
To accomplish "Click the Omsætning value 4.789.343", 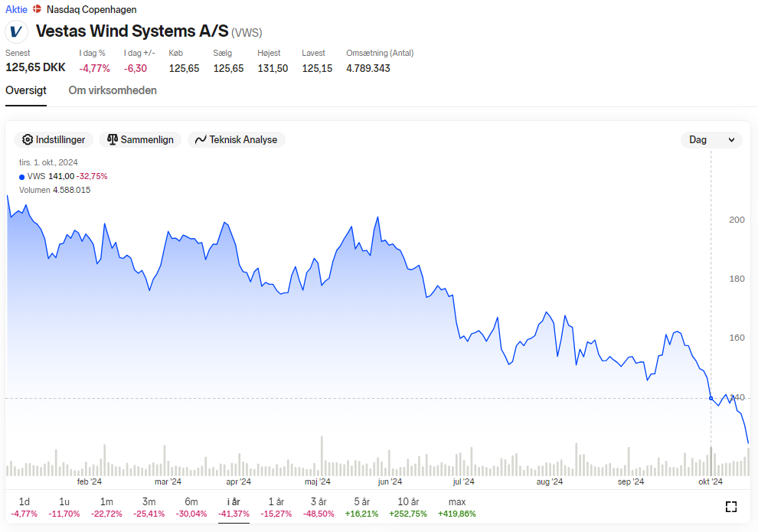I will [x=368, y=68].
